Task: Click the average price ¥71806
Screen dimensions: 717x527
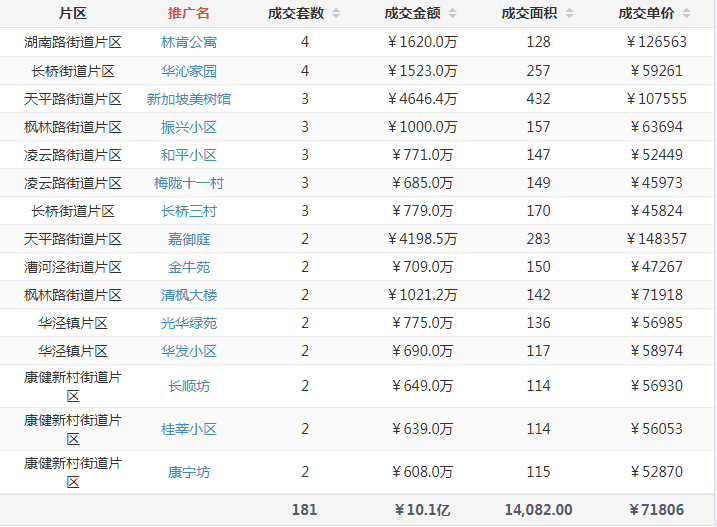Action: (656, 510)
